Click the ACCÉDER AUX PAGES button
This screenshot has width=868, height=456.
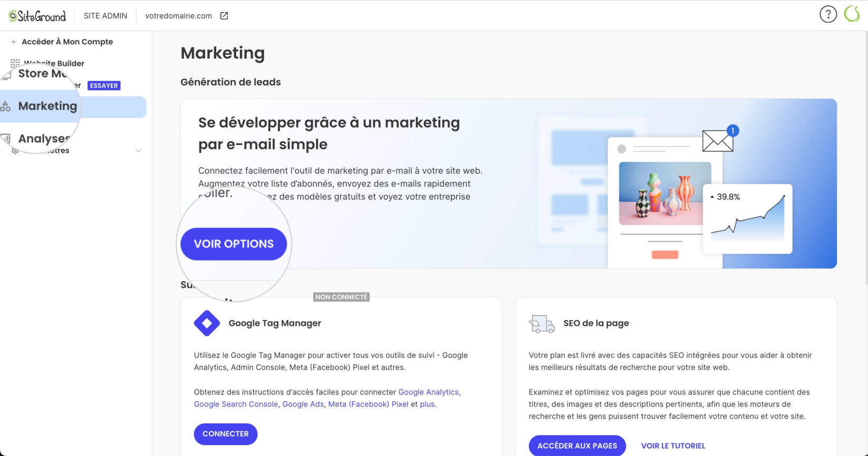[x=577, y=445]
